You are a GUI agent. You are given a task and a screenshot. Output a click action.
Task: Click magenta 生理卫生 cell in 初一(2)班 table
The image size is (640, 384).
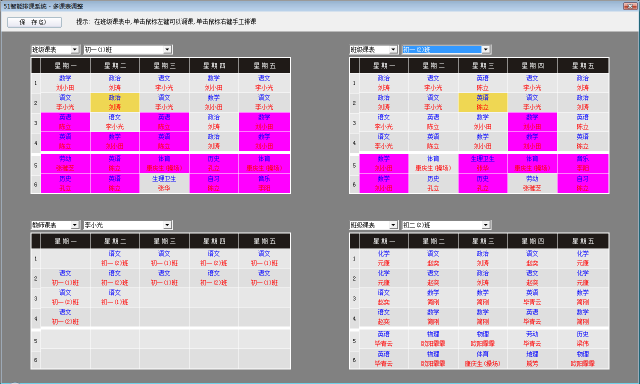(483, 163)
